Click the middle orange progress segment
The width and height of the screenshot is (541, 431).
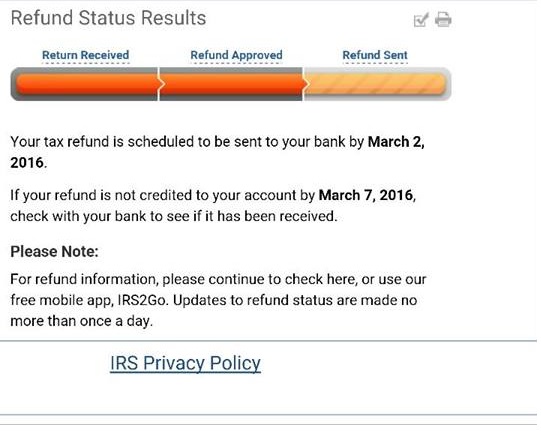[231, 84]
